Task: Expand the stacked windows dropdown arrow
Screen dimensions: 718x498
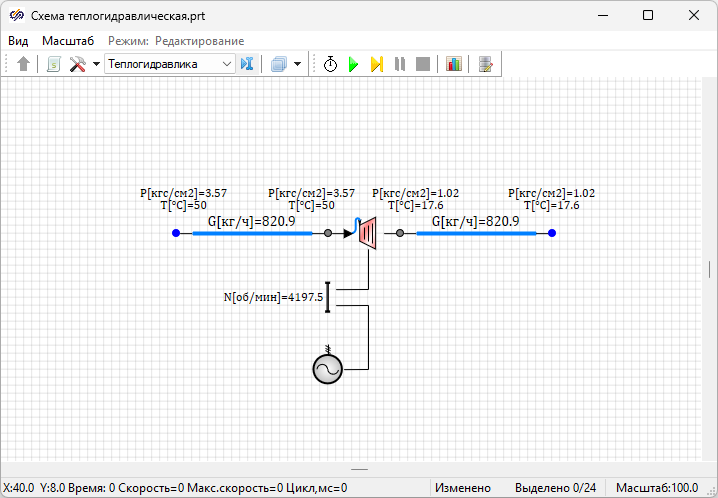Action: pos(297,64)
